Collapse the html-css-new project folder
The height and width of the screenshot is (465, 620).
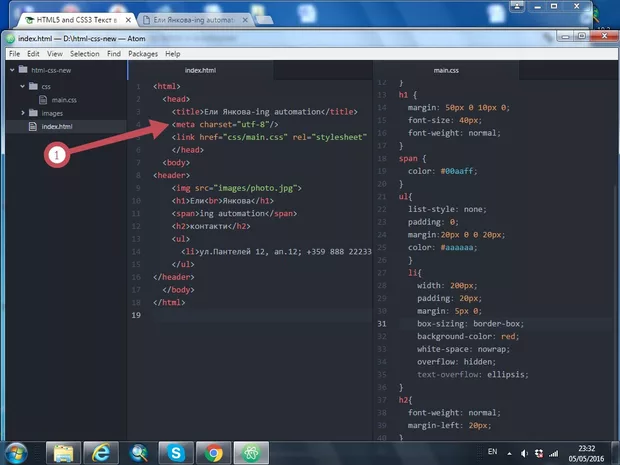coord(13,70)
